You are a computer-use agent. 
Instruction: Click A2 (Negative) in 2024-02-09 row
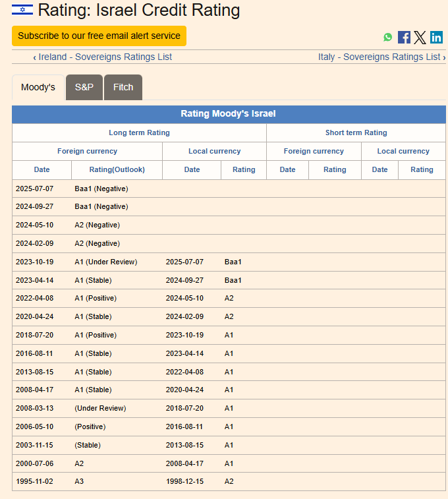(98, 243)
